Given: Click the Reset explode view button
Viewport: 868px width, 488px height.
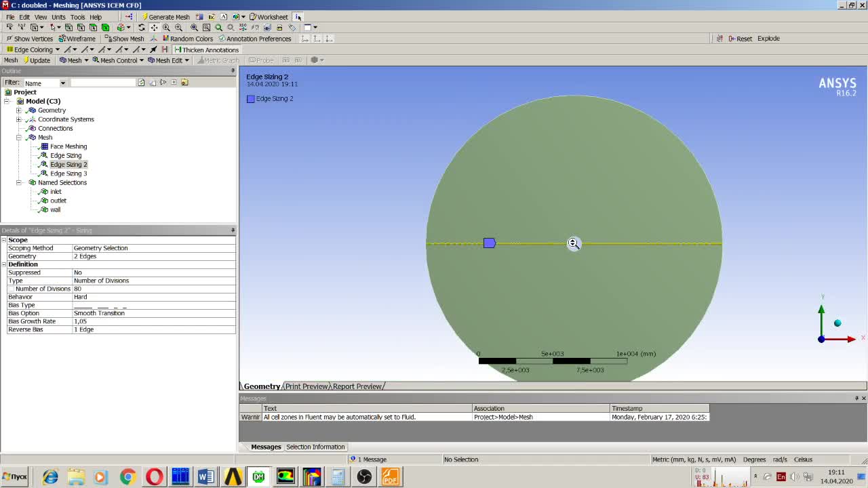Looking at the screenshot, I should pyautogui.click(x=740, y=39).
